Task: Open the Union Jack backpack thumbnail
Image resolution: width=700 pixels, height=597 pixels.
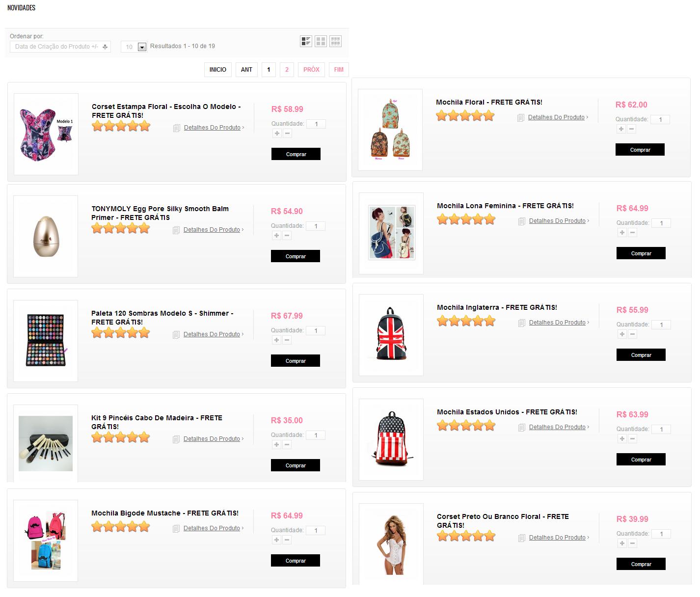Action: click(x=391, y=335)
